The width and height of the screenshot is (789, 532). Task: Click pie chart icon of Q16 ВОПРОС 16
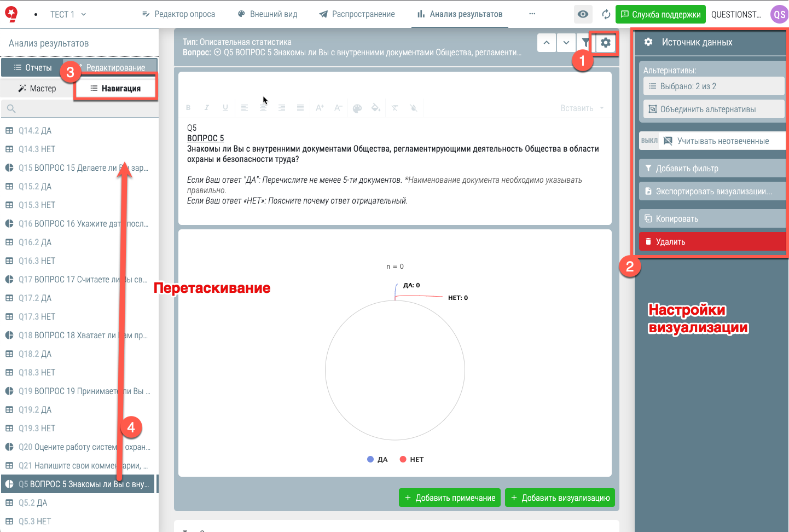click(9, 223)
